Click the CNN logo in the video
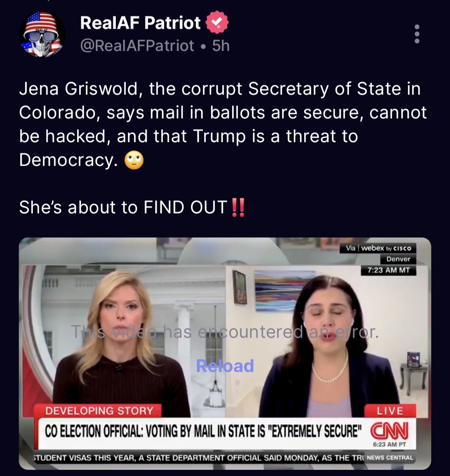Image resolution: width=450 pixels, height=476 pixels. 390,431
